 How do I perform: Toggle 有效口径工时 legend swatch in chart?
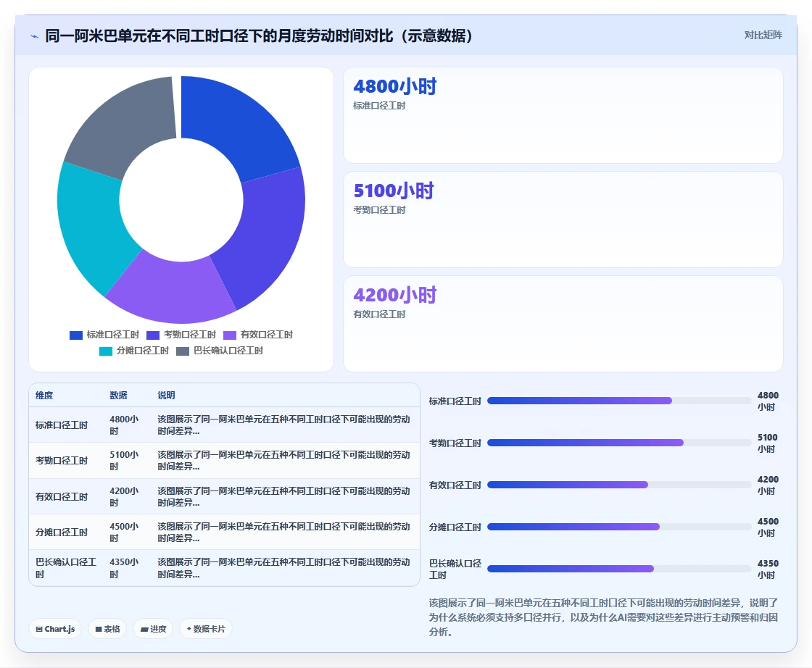pyautogui.click(x=229, y=335)
